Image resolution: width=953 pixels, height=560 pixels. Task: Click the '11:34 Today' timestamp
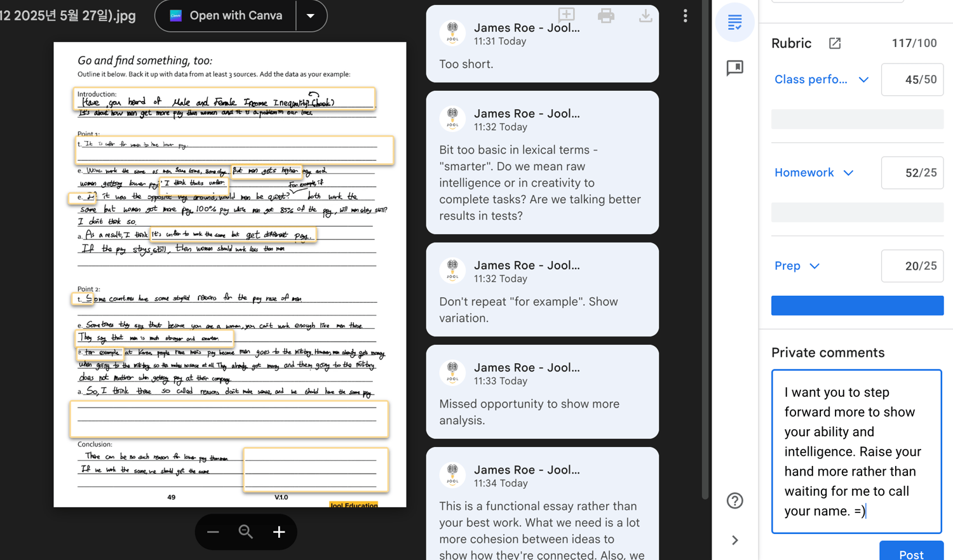(x=500, y=483)
